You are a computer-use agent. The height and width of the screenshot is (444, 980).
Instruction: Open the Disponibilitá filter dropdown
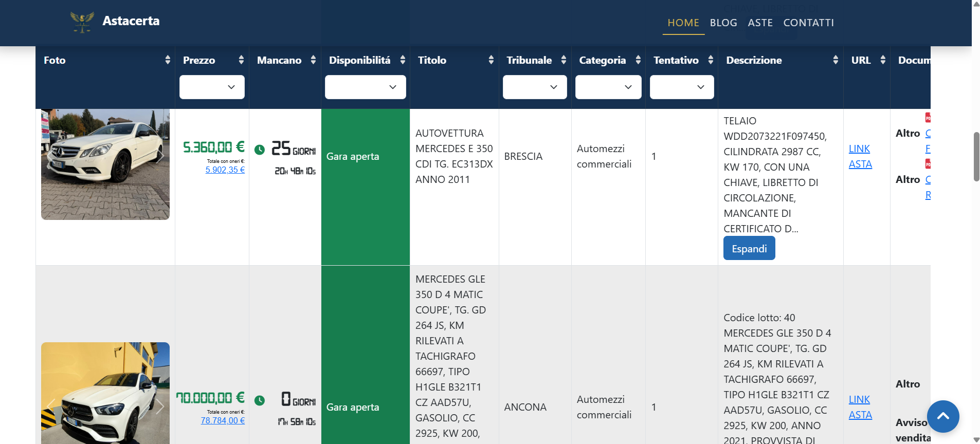click(366, 87)
